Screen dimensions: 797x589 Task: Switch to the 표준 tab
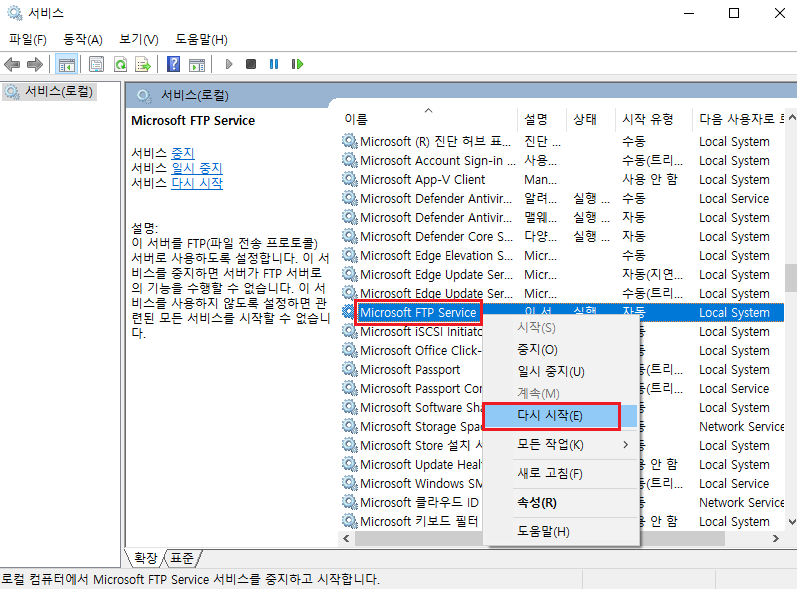point(181,559)
